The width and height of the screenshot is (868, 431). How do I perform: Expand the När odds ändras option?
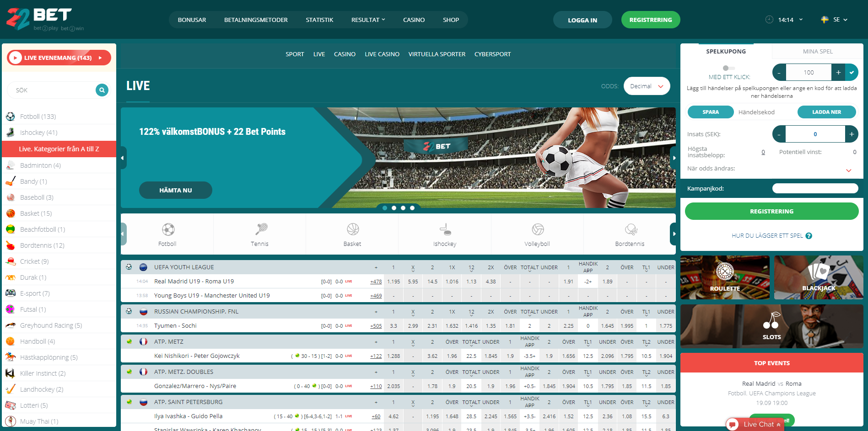tap(849, 170)
